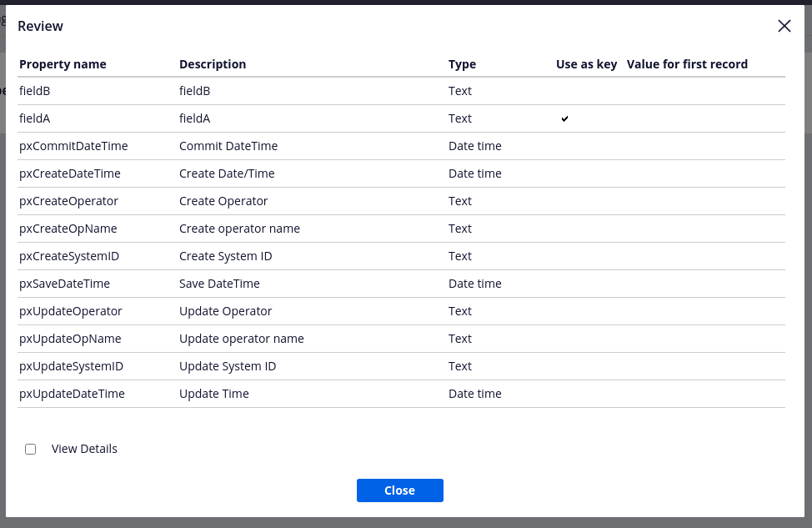Enable the View Details checkbox
The width and height of the screenshot is (812, 528).
click(31, 449)
